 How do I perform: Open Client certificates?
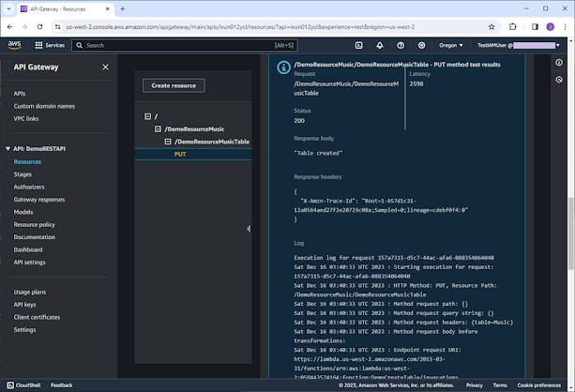pos(37,317)
